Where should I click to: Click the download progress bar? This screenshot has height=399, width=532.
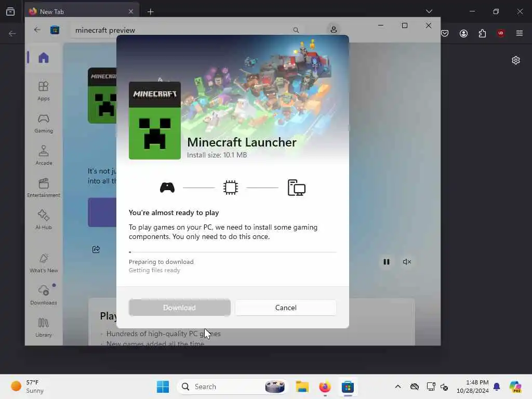[232, 252]
